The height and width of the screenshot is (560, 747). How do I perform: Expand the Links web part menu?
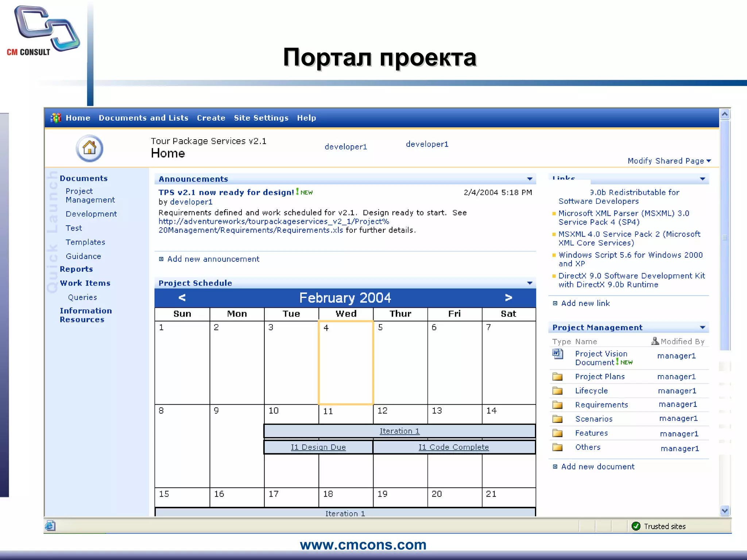coord(703,179)
